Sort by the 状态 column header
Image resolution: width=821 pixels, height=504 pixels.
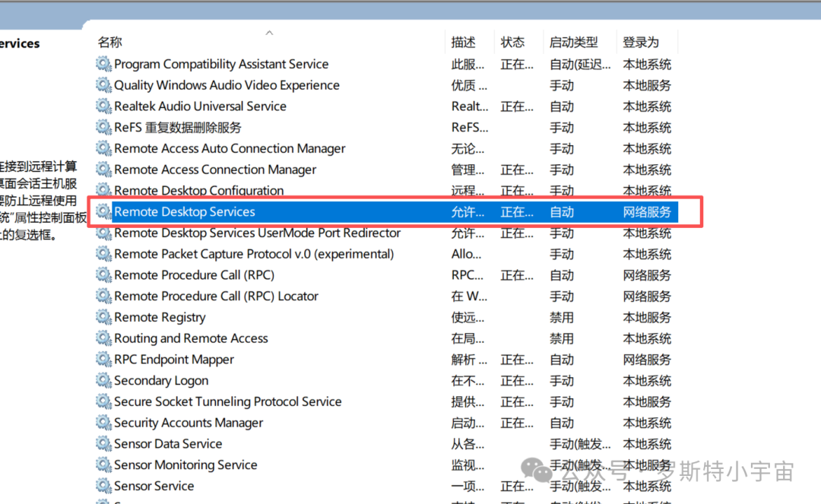512,43
